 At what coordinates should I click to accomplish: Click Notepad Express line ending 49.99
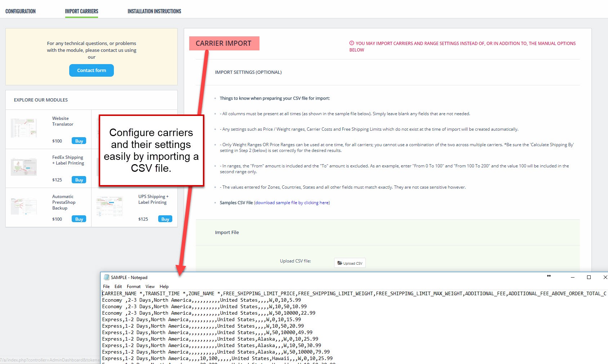[207, 332]
